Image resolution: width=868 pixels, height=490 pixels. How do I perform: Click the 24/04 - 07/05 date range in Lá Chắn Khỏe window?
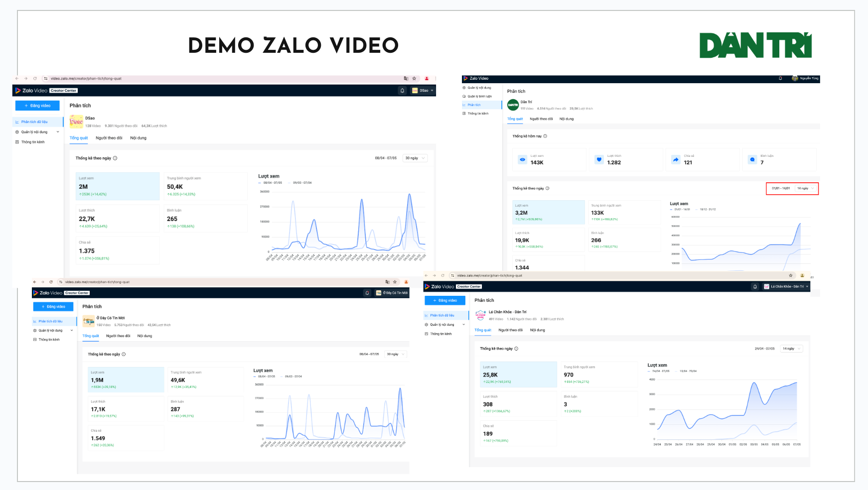765,349
